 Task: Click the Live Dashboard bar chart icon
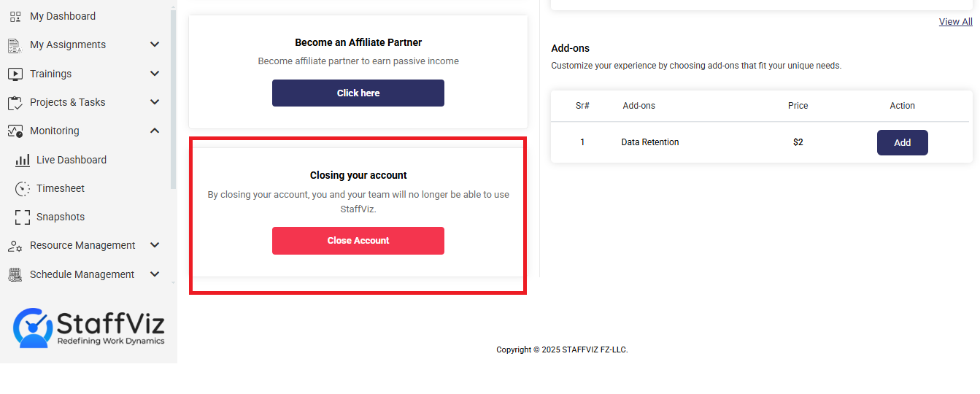pyautogui.click(x=23, y=160)
